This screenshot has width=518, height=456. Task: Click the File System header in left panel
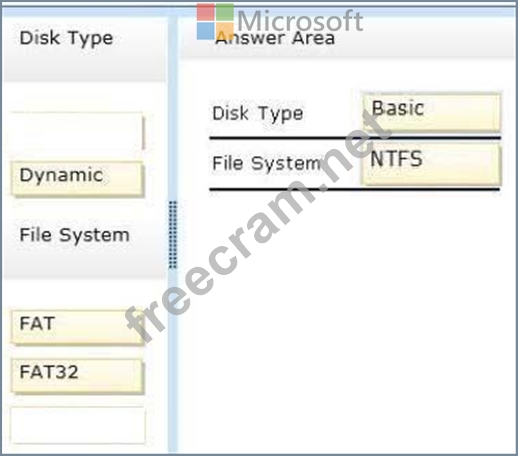(75, 235)
